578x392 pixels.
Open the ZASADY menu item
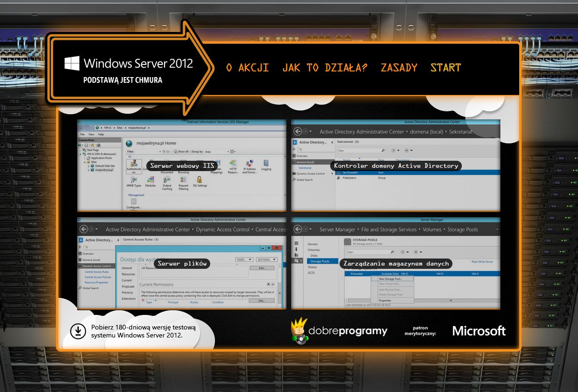(x=399, y=68)
